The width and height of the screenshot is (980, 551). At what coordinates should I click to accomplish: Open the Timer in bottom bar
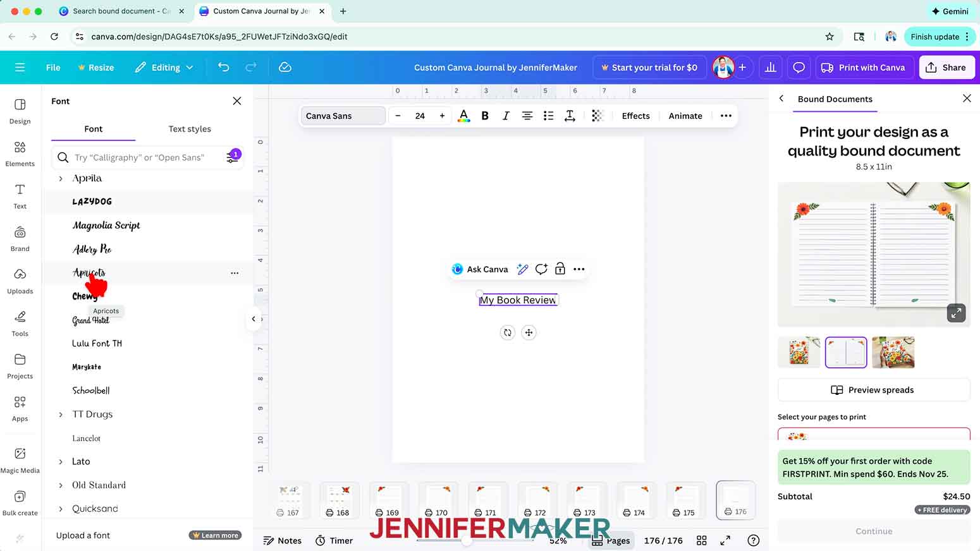click(x=334, y=540)
